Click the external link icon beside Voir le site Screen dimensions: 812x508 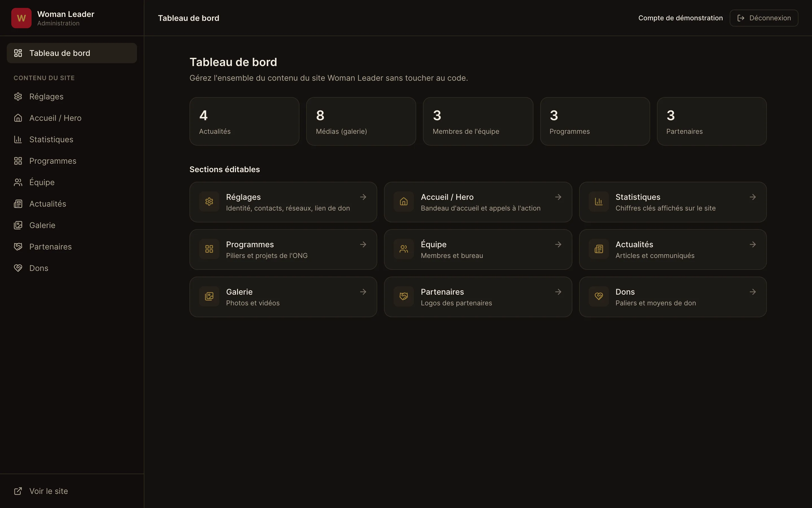click(x=18, y=491)
